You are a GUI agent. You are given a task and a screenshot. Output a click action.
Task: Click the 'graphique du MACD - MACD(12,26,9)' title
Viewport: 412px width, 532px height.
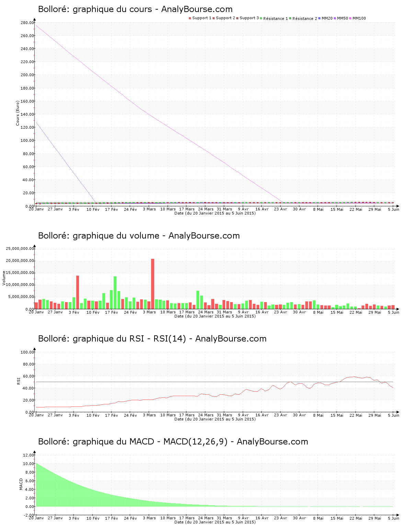(173, 442)
